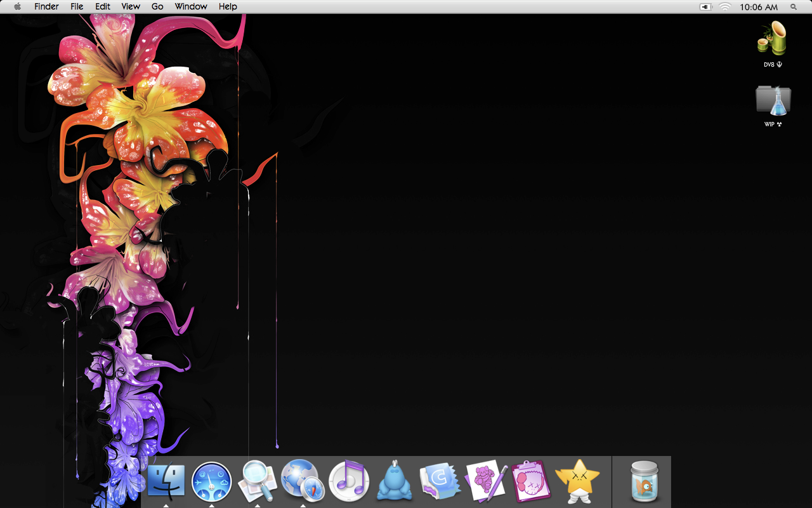Viewport: 812px width, 508px height.
Task: Open the Help menu
Action: tap(228, 6)
